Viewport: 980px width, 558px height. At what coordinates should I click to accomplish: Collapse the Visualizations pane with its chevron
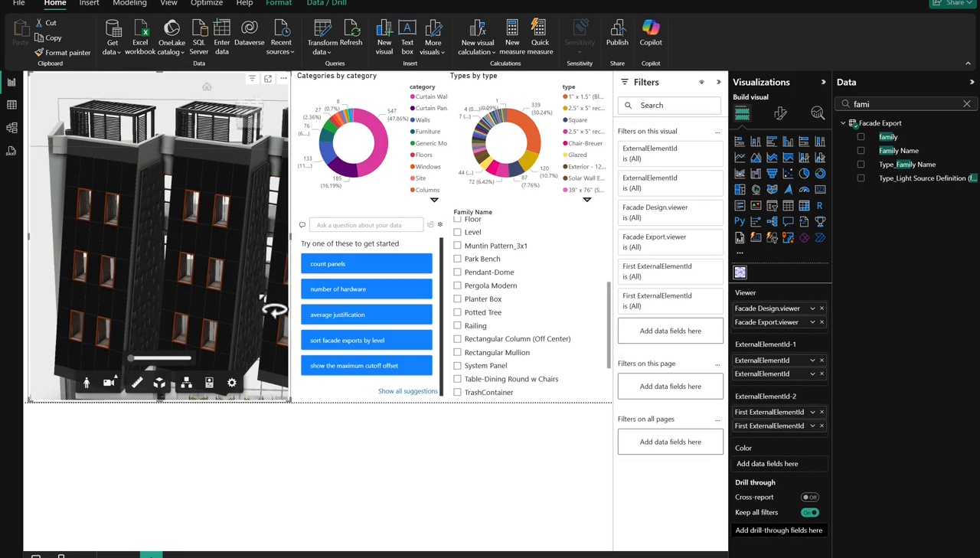tap(824, 82)
